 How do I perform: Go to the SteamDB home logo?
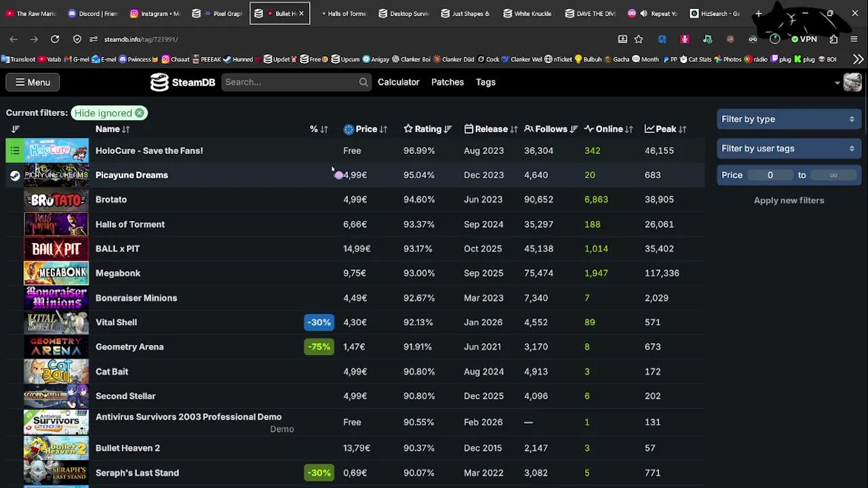[x=183, y=83]
